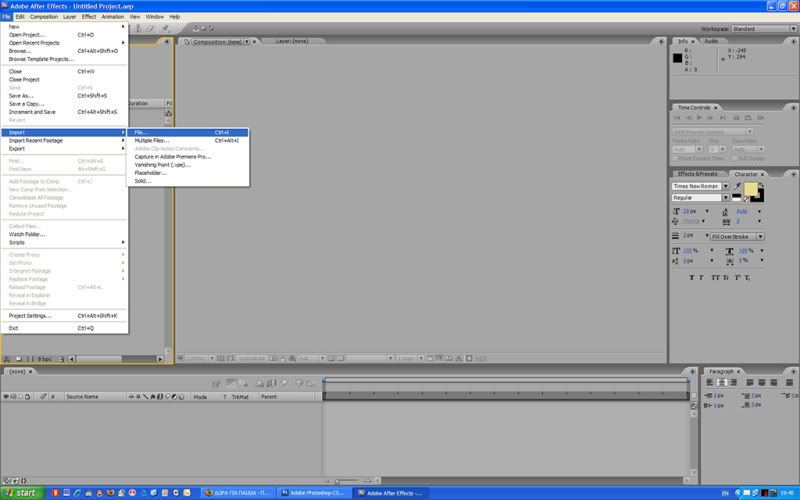Set color to black/white mini swatch
800x500 pixels.
[736, 198]
